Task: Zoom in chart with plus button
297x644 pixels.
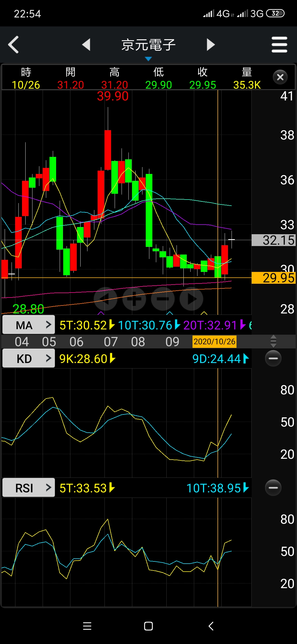Action: pos(134,299)
